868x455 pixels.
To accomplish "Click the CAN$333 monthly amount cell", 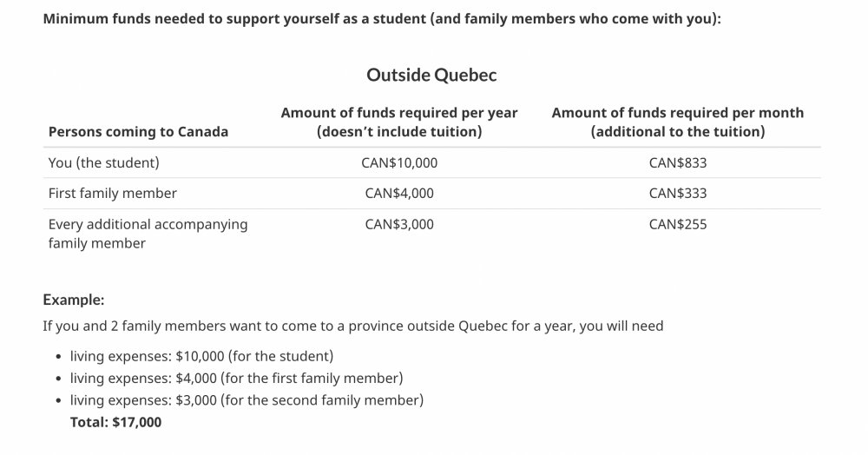I will (x=677, y=193).
